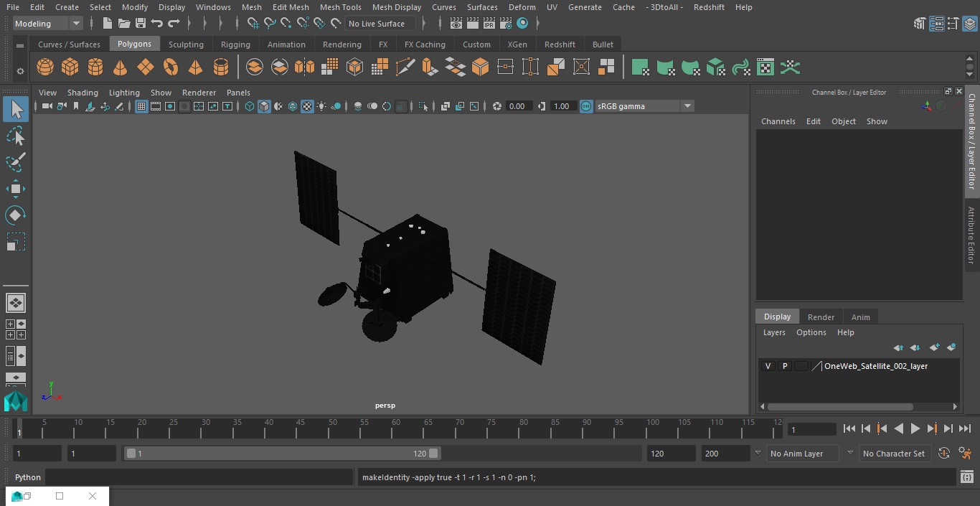Click the New Scene icon
980x506 pixels.
(x=107, y=24)
